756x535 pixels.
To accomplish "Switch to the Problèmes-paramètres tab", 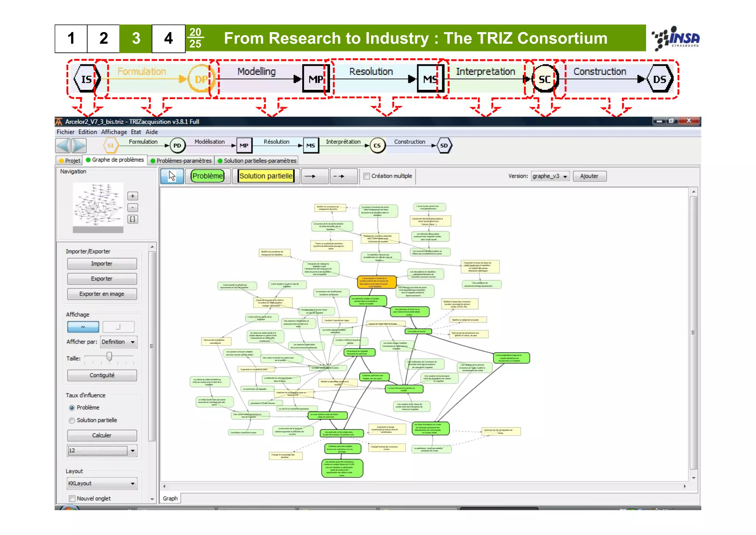I will click(181, 161).
